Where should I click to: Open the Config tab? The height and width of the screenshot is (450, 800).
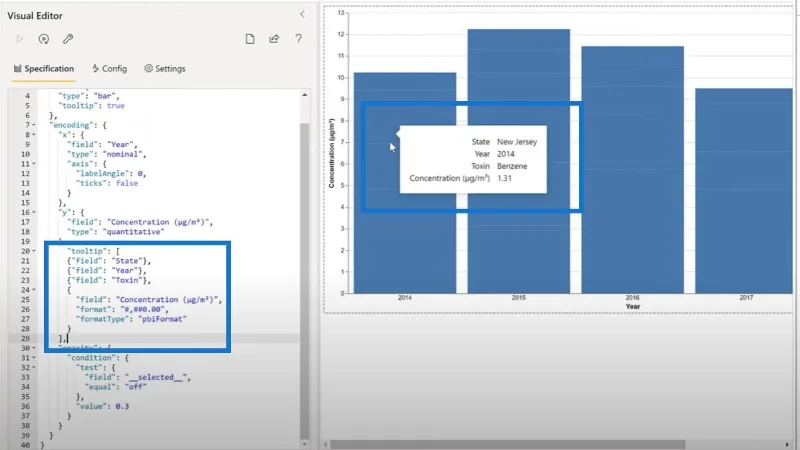tap(109, 68)
